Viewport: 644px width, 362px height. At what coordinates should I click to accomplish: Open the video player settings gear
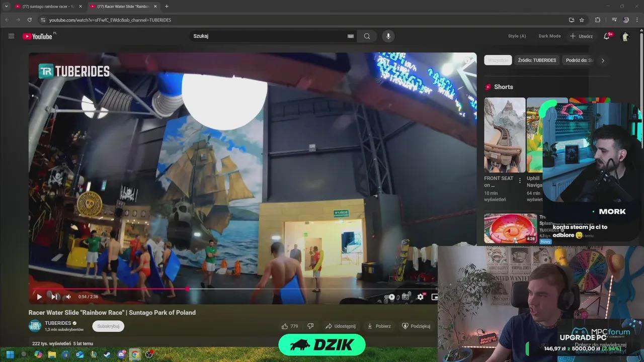pos(420,297)
